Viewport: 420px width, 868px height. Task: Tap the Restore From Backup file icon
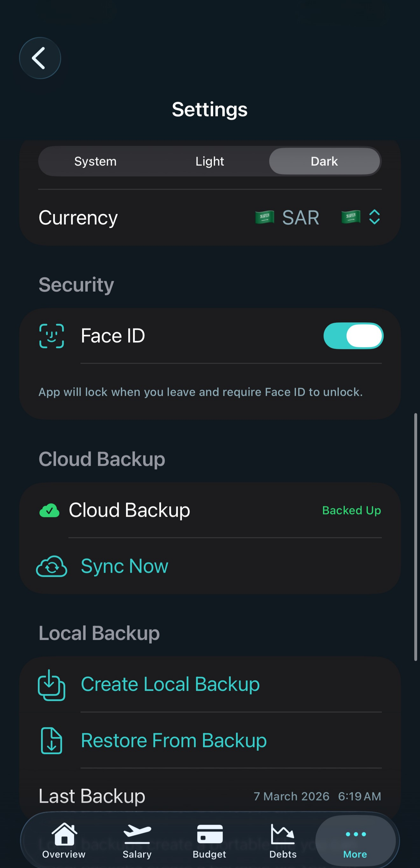51,741
